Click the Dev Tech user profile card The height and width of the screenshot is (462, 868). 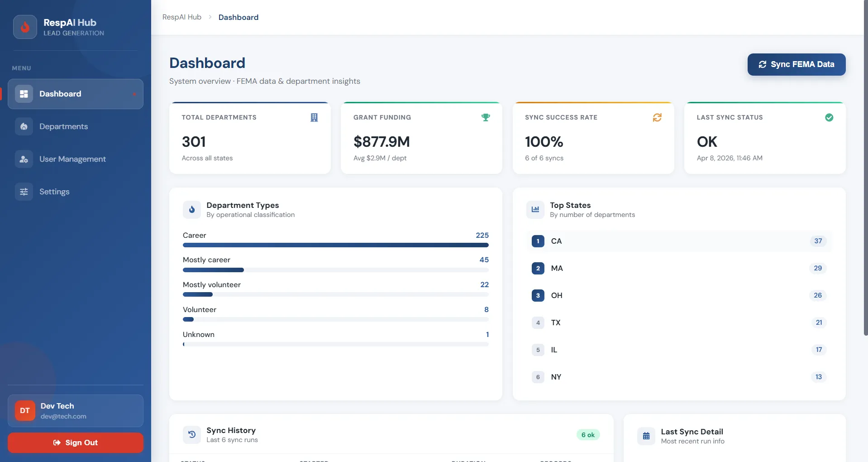coord(76,411)
